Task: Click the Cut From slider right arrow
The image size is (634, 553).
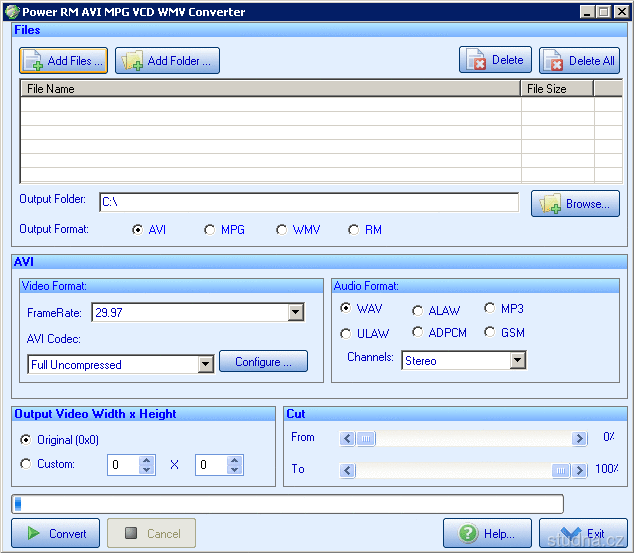Action: point(579,438)
